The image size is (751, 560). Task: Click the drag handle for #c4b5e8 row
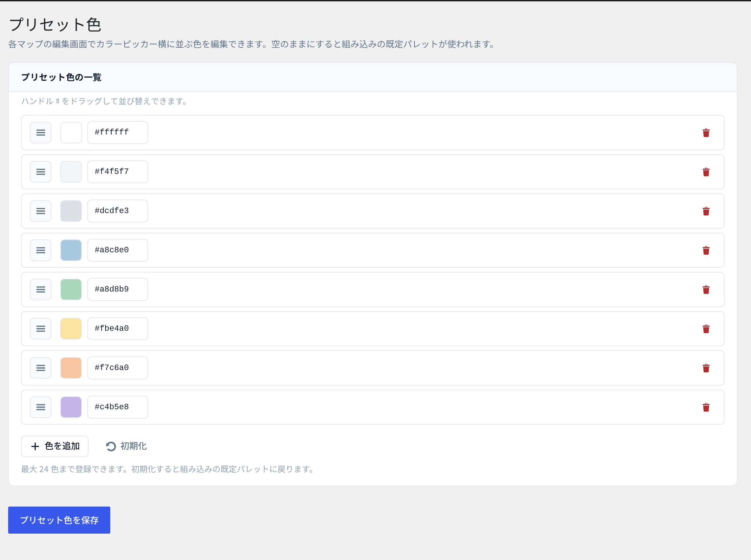(41, 407)
